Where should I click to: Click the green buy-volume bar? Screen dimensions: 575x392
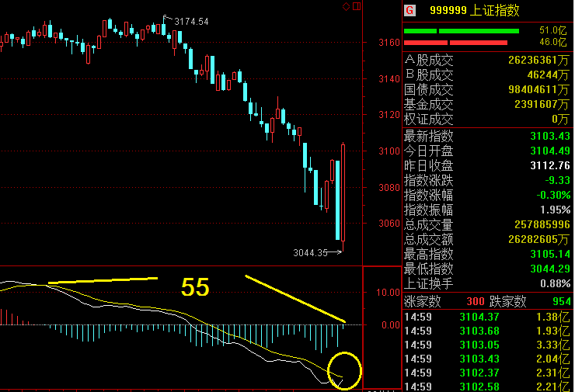coord(462,31)
